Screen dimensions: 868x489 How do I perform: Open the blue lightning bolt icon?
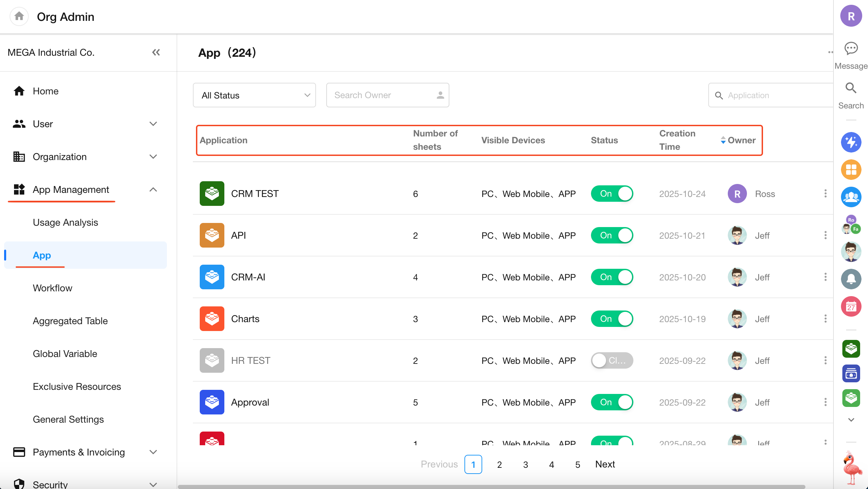(851, 142)
